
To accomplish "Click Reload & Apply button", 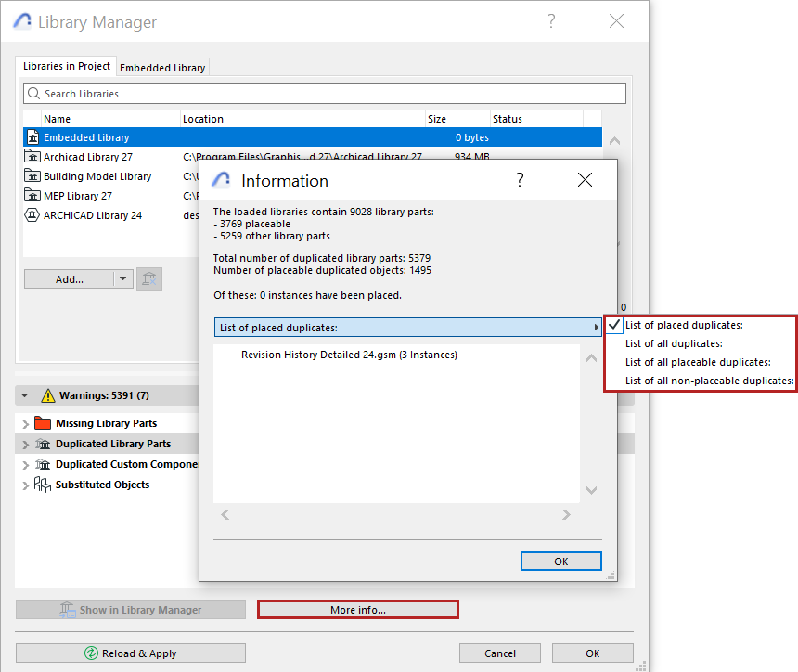I will coord(131,653).
